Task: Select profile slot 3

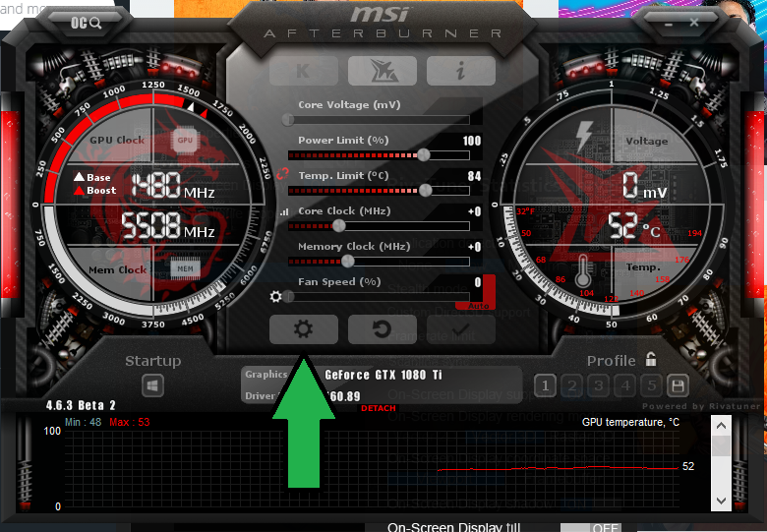Action: coord(598,386)
